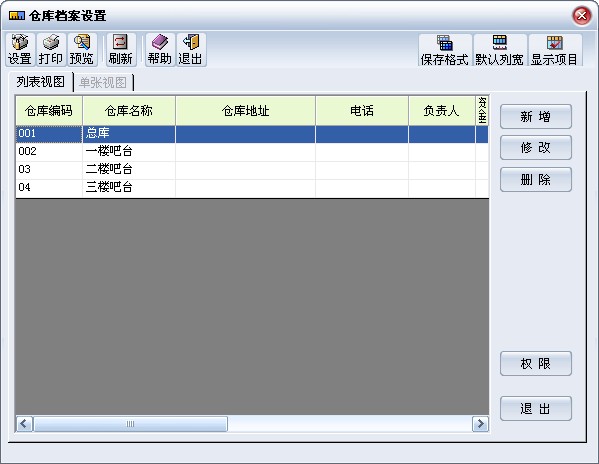
Task: Select the 03 warehouse code cell
Action: (x=49, y=170)
